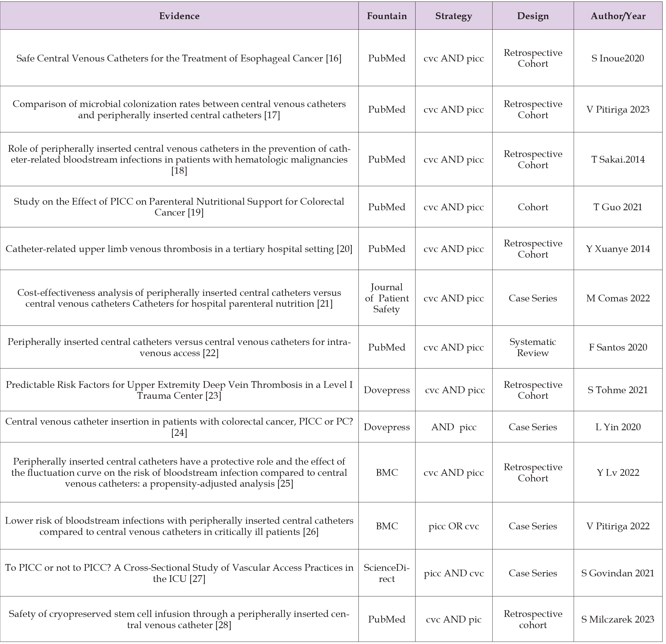Select the Journal of Patient Safety cell
This screenshot has height=644, width=666.
click(387, 298)
